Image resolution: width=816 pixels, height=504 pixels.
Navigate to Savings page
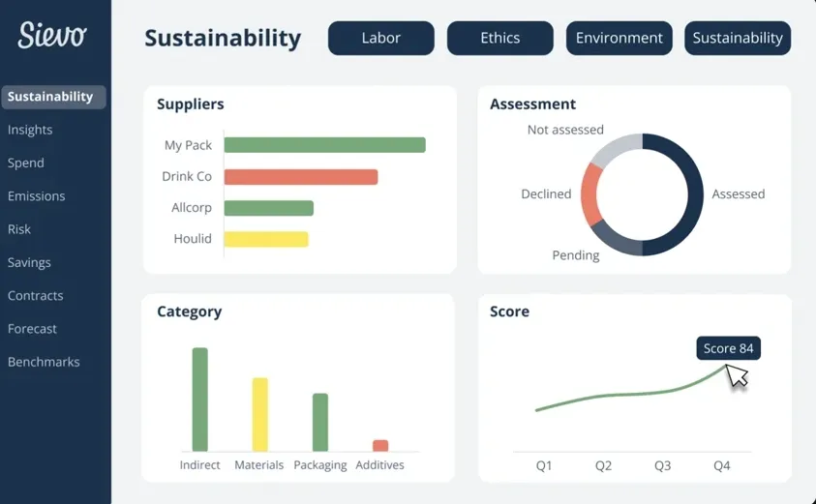pyautogui.click(x=29, y=262)
